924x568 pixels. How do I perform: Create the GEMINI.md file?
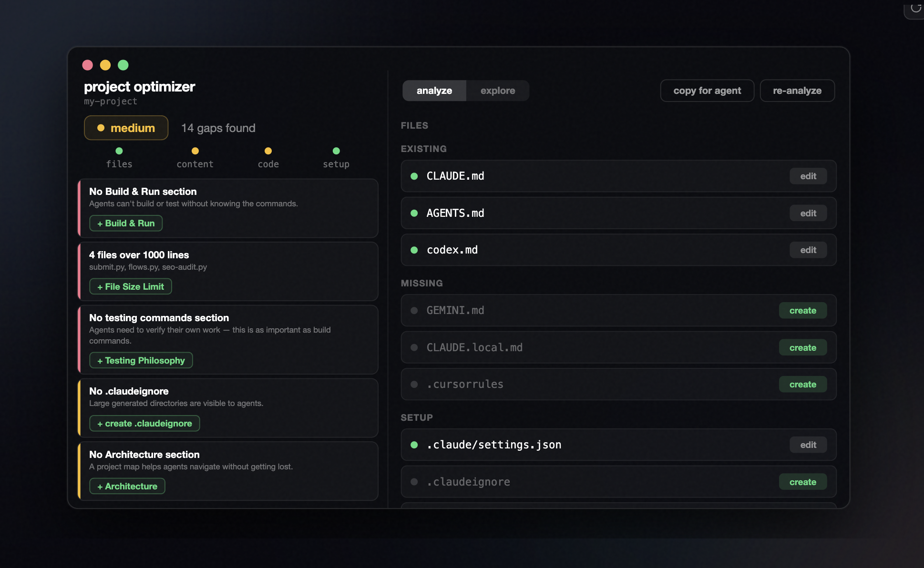coord(803,310)
